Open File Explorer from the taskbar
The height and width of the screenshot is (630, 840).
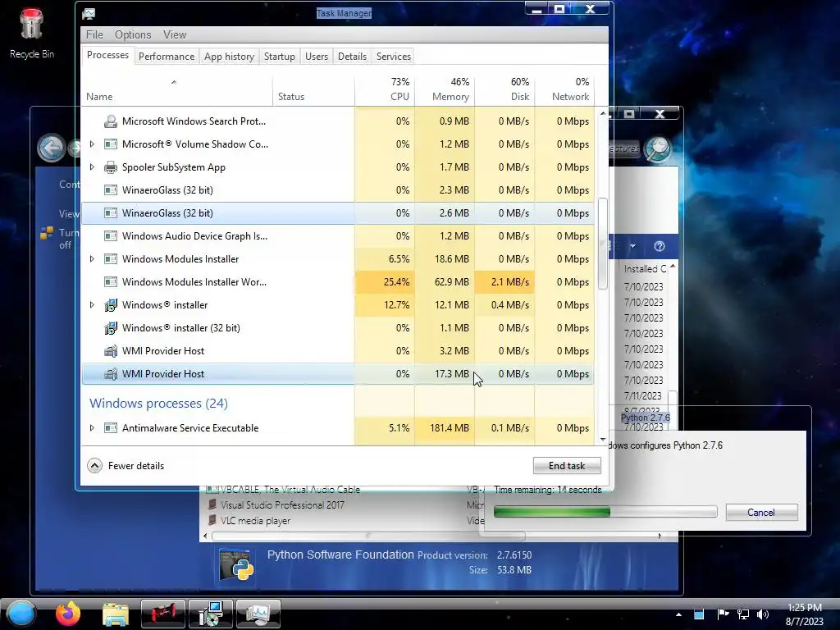click(116, 614)
